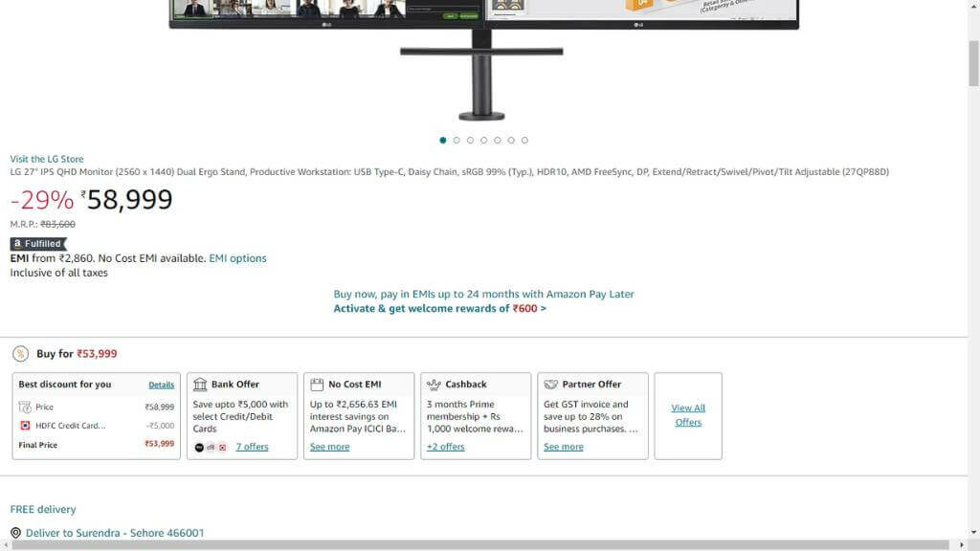The image size is (980, 551).
Task: Open +2 offers under Cashback
Action: [x=446, y=447]
